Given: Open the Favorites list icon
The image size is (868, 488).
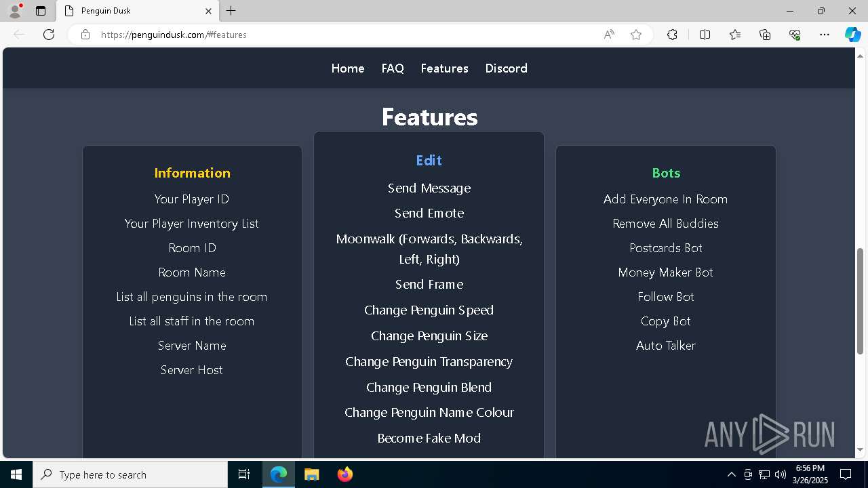Looking at the screenshot, I should (x=735, y=35).
